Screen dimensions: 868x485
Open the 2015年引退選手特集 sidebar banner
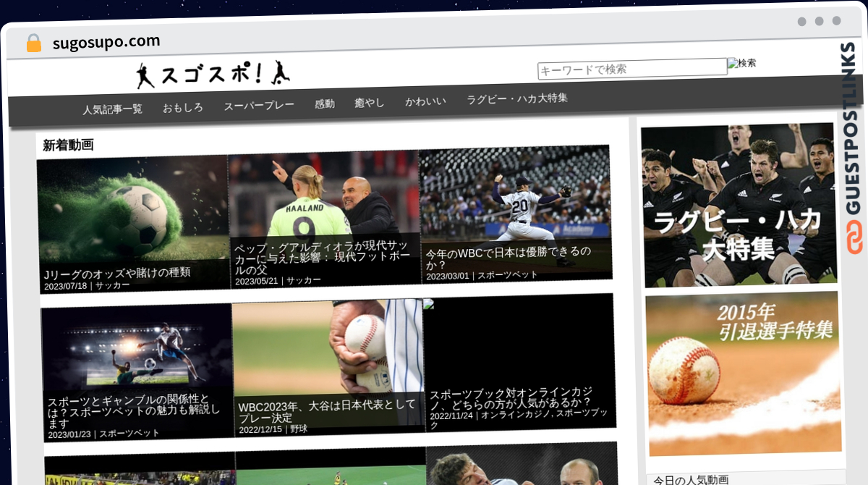pyautogui.click(x=743, y=374)
